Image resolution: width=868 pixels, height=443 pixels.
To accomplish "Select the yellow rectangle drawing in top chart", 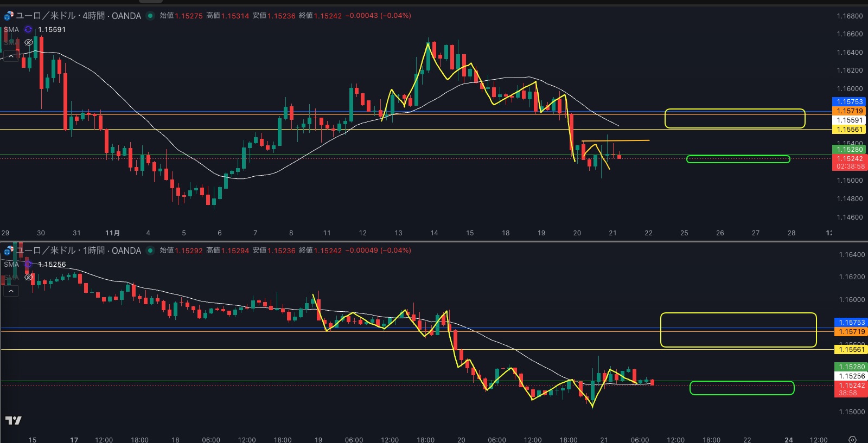I will point(735,110).
